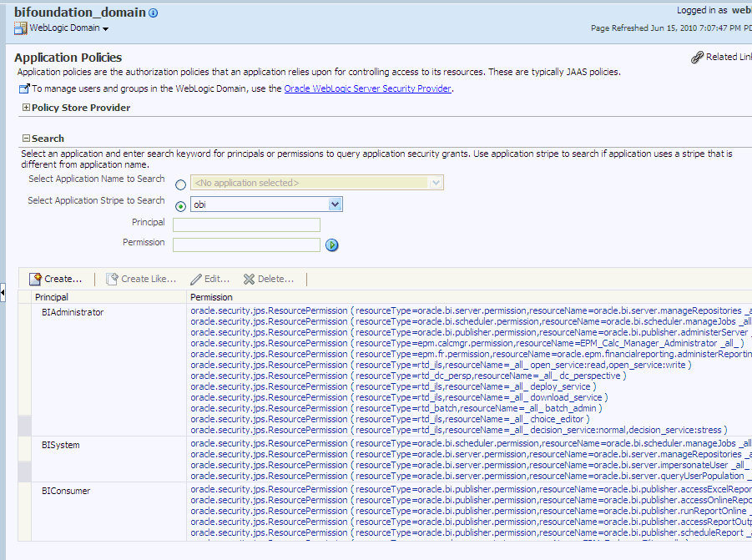Select the Application Stripe to Search radio button
The width and height of the screenshot is (752, 560).
[x=181, y=206]
